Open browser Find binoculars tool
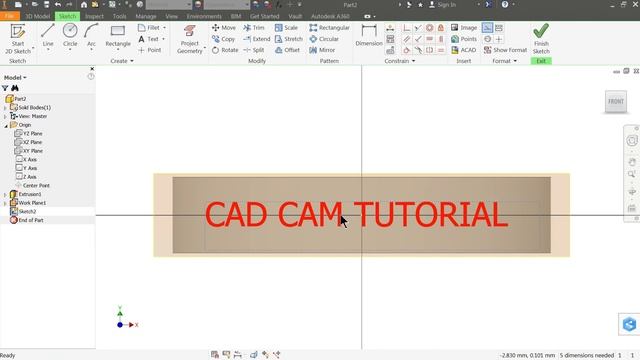This screenshot has width=640, height=360. (15, 88)
